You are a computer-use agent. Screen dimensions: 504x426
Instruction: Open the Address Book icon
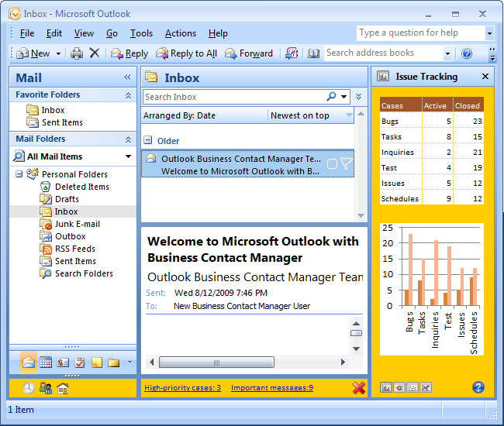313,53
